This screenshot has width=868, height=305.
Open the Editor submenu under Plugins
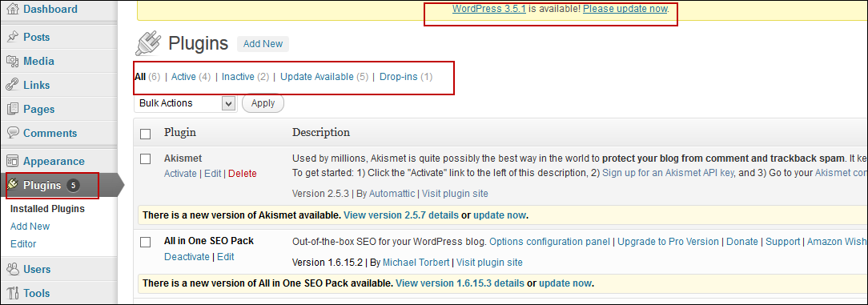(23, 244)
